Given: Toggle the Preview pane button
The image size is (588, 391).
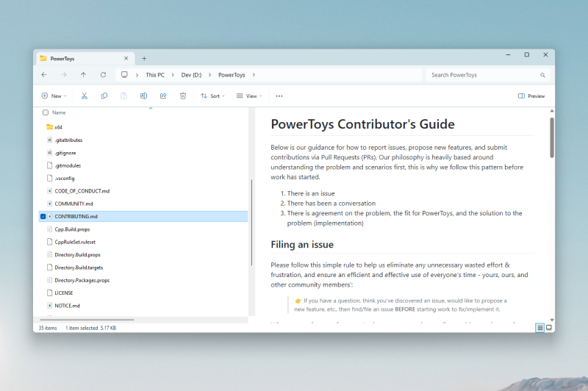Looking at the screenshot, I should pyautogui.click(x=531, y=96).
